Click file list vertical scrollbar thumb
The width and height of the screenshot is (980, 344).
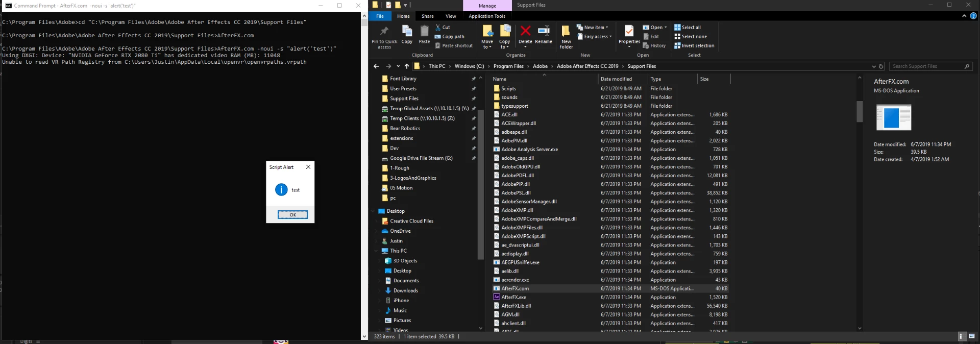pos(860,111)
